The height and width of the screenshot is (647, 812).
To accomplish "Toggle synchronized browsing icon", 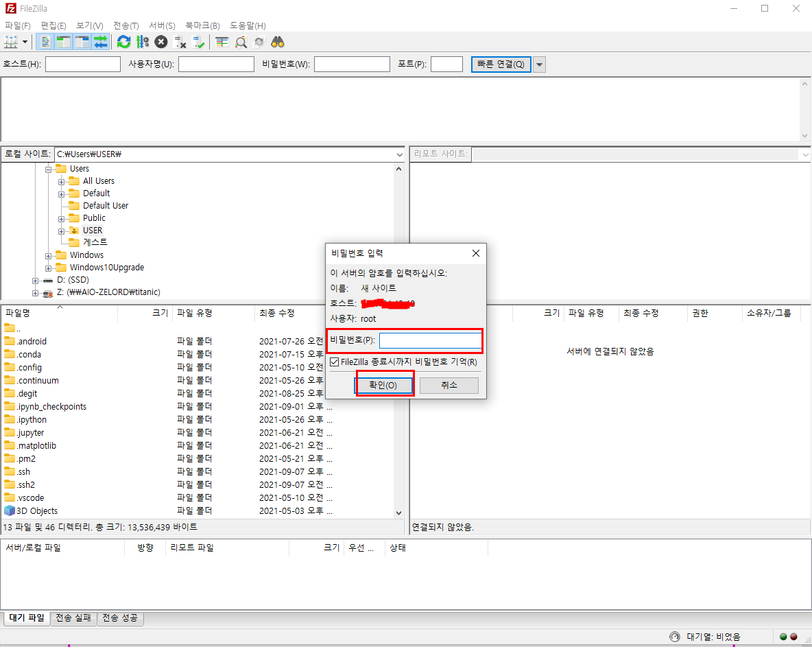I will [259, 42].
